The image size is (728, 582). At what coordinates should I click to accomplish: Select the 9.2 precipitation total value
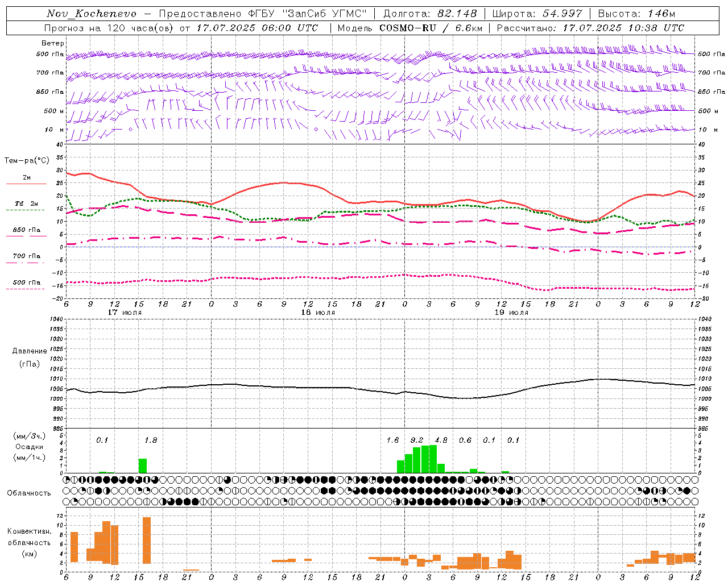tap(417, 440)
